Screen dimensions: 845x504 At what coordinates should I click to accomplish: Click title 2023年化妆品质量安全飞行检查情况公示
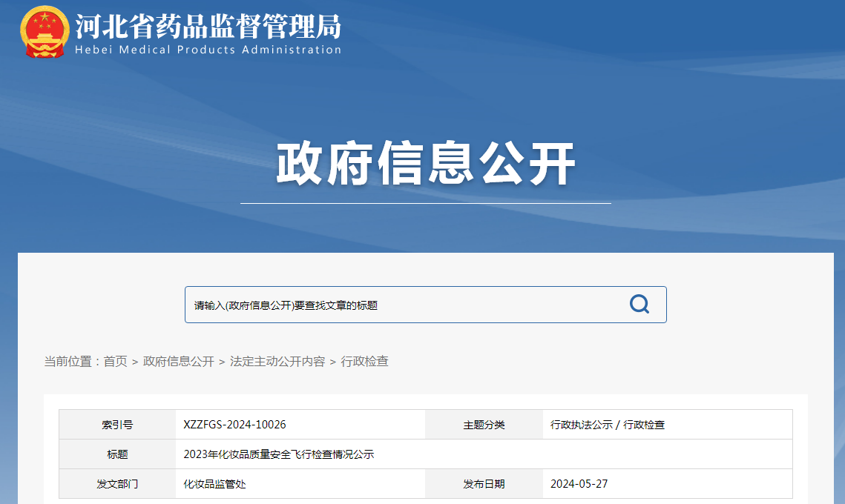tap(279, 454)
